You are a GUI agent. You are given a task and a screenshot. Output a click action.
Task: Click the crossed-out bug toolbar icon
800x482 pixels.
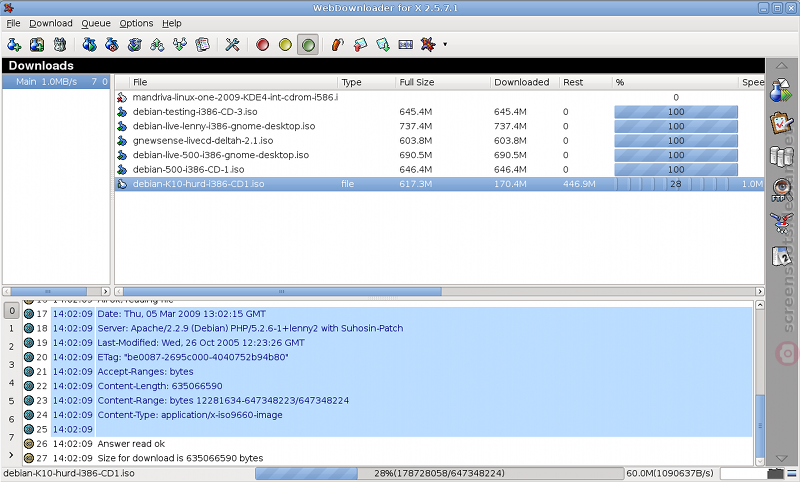428,45
